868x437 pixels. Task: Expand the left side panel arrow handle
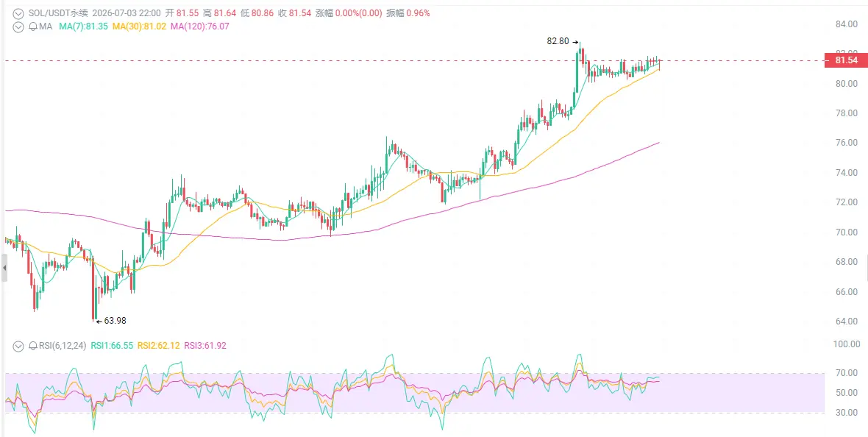(4, 268)
